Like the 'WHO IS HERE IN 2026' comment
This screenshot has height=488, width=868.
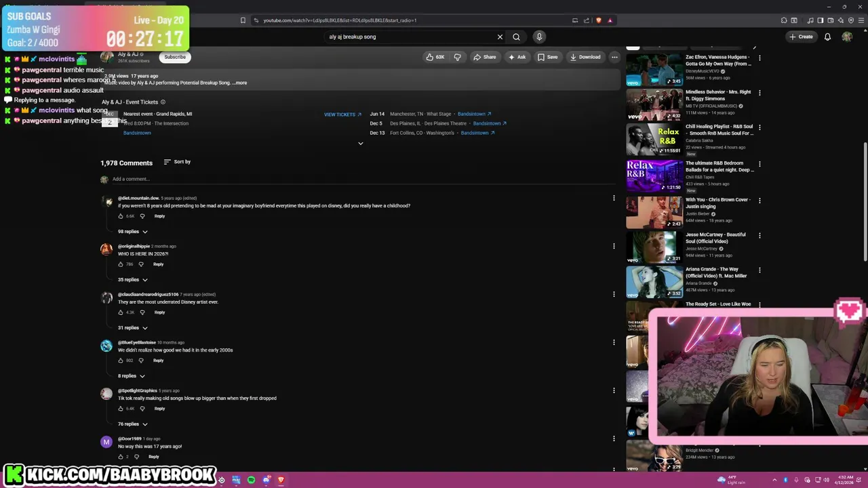[x=121, y=264]
